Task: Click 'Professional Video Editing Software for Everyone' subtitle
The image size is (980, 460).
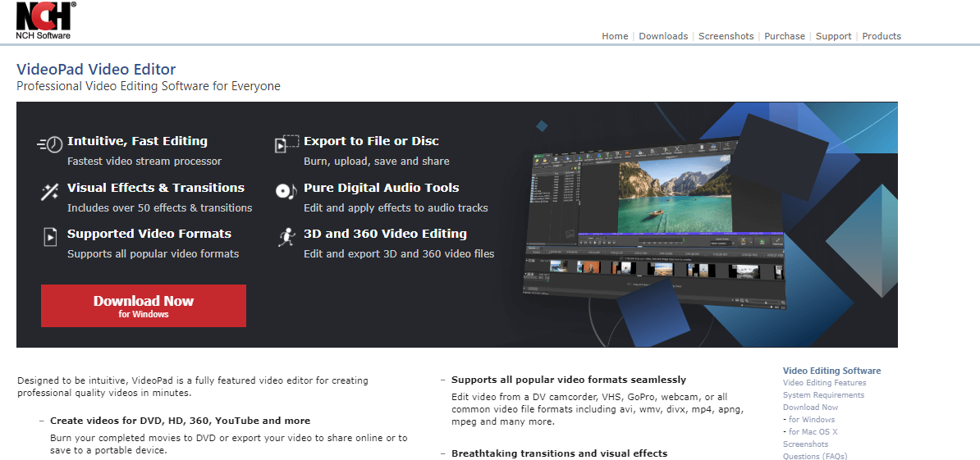Action: tap(148, 86)
